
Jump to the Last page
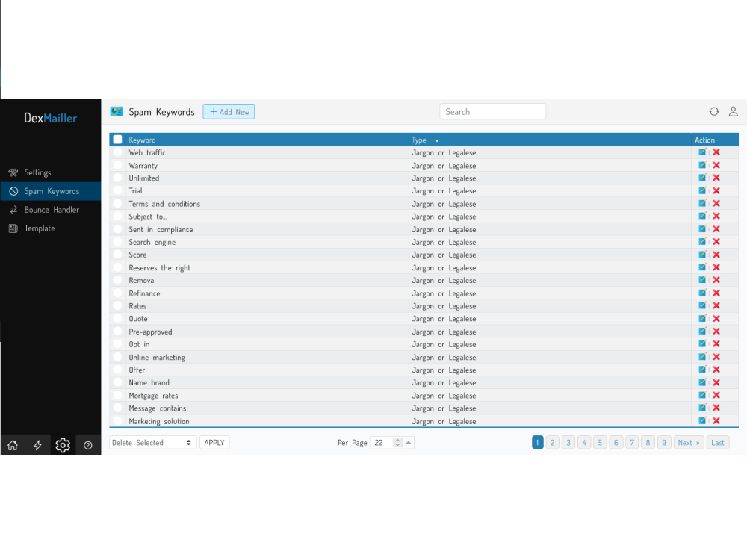[717, 442]
